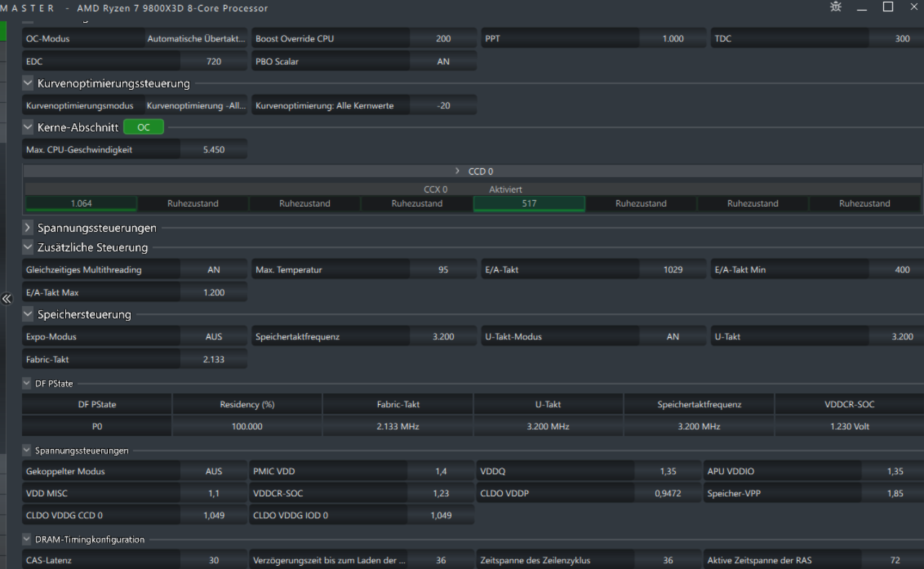Expand the Spannungssteuerungen section below CCD 0

pos(27,228)
